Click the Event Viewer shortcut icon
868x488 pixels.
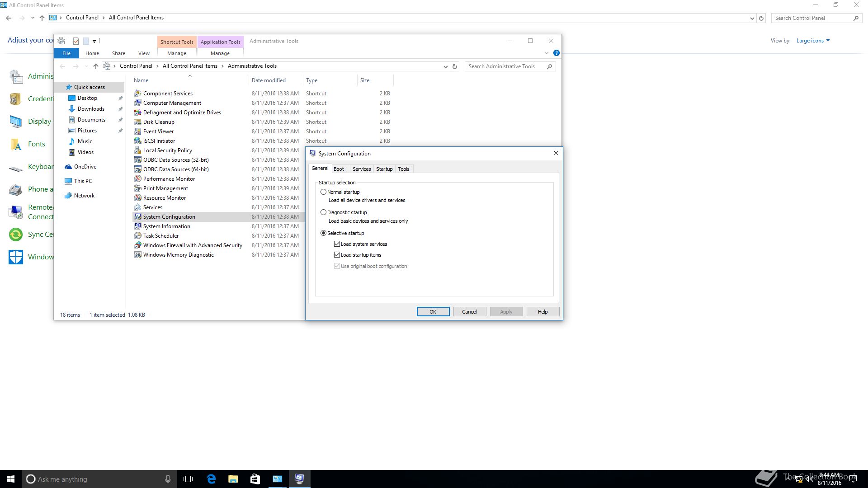[138, 131]
